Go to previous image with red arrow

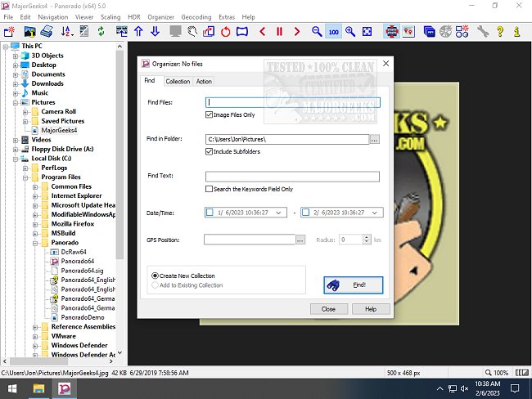(x=262, y=32)
